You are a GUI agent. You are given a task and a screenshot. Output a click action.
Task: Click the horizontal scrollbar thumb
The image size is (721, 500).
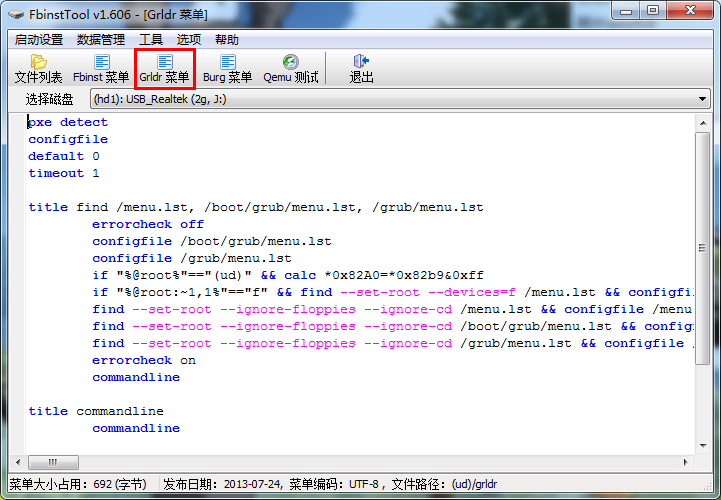pos(53,462)
